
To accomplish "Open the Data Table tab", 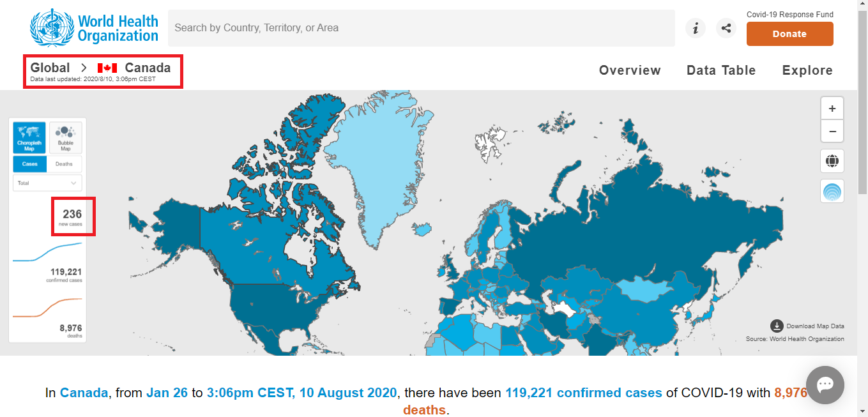I will click(721, 70).
